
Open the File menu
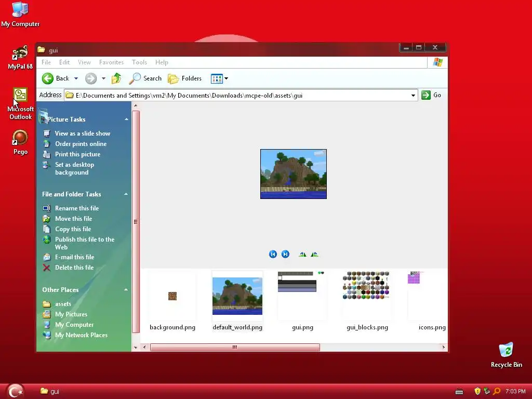[x=46, y=62]
